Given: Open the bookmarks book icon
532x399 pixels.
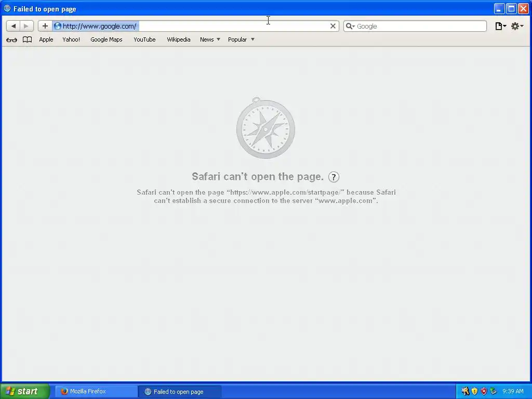Looking at the screenshot, I should [x=27, y=39].
